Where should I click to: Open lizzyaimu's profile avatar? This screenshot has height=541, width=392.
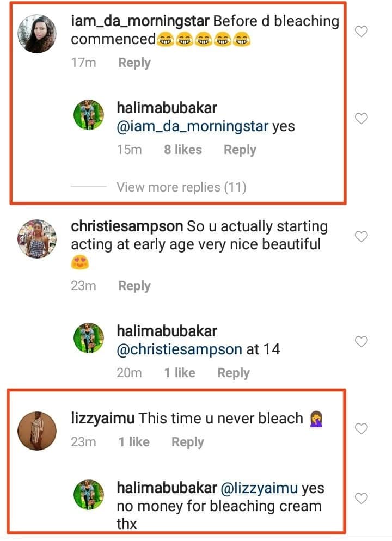point(37,431)
